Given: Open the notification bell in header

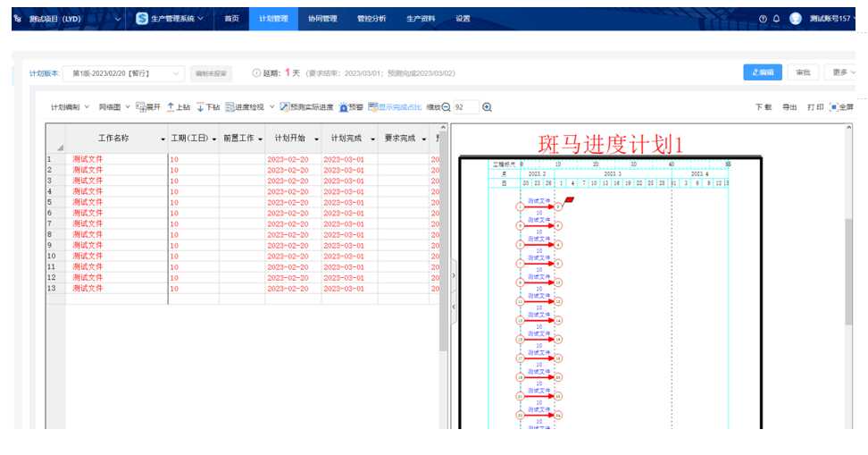Looking at the screenshot, I should pyautogui.click(x=776, y=19).
